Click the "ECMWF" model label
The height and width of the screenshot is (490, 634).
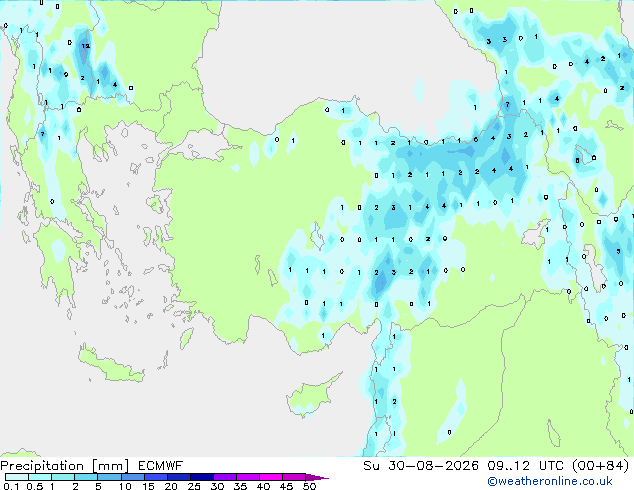(x=161, y=466)
